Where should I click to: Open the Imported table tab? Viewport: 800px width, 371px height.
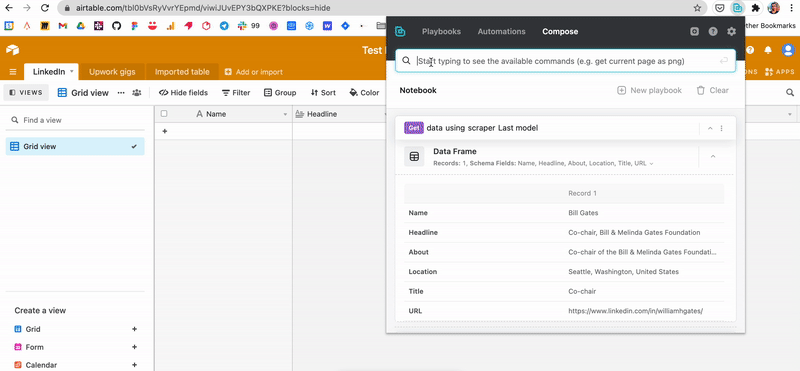tap(182, 72)
